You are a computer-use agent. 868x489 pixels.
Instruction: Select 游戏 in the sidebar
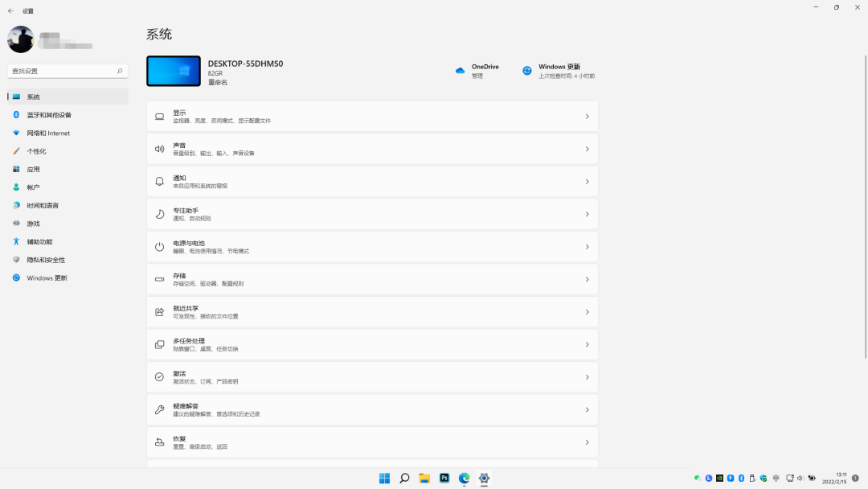pyautogui.click(x=68, y=224)
